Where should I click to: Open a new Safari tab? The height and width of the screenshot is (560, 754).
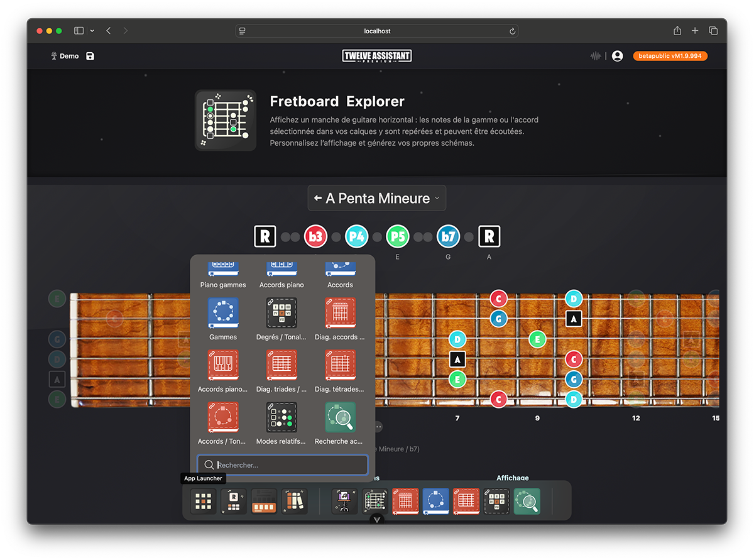(695, 31)
